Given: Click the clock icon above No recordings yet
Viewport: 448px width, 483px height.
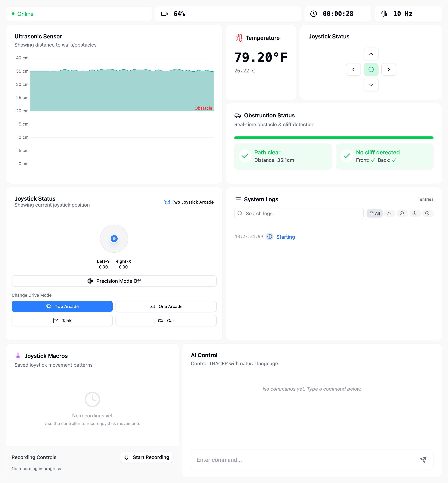Looking at the screenshot, I should pyautogui.click(x=92, y=399).
